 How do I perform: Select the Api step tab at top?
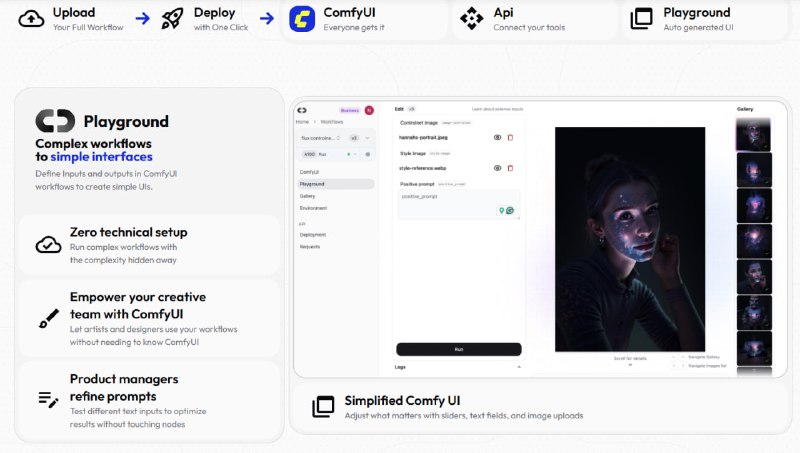[534, 19]
